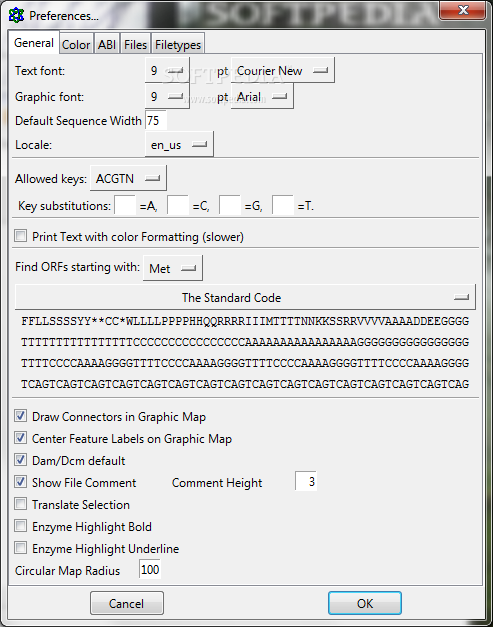The height and width of the screenshot is (627, 493).
Task: Enable Translate Selection checkbox
Action: click(x=20, y=504)
